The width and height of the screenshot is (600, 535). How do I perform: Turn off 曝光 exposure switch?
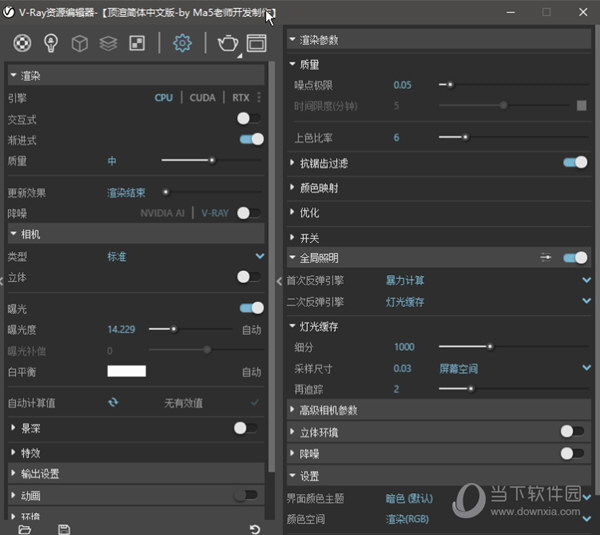point(251,308)
